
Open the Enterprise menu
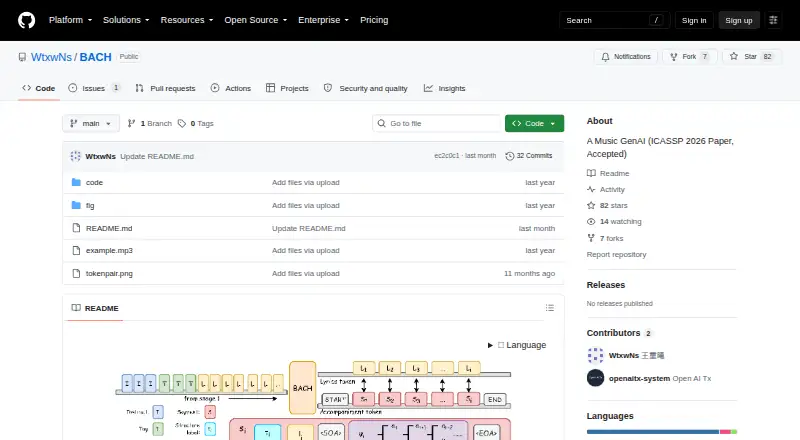(x=323, y=20)
